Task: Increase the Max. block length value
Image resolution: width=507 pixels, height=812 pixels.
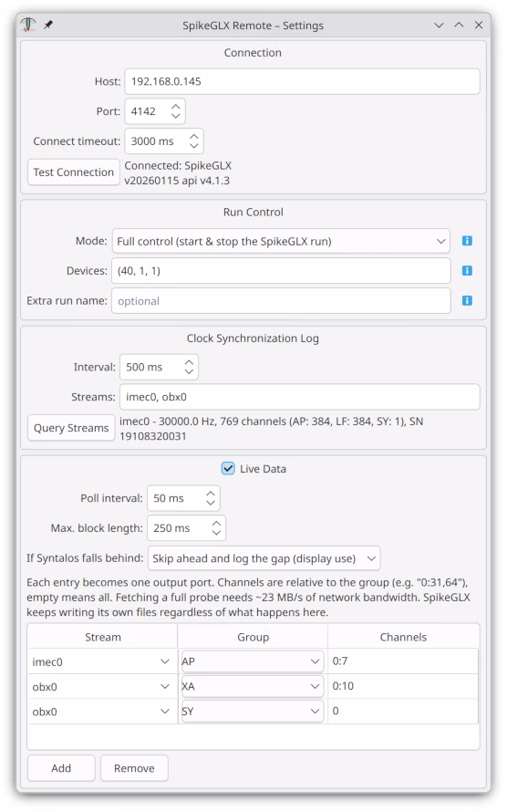Action: (x=216, y=523)
